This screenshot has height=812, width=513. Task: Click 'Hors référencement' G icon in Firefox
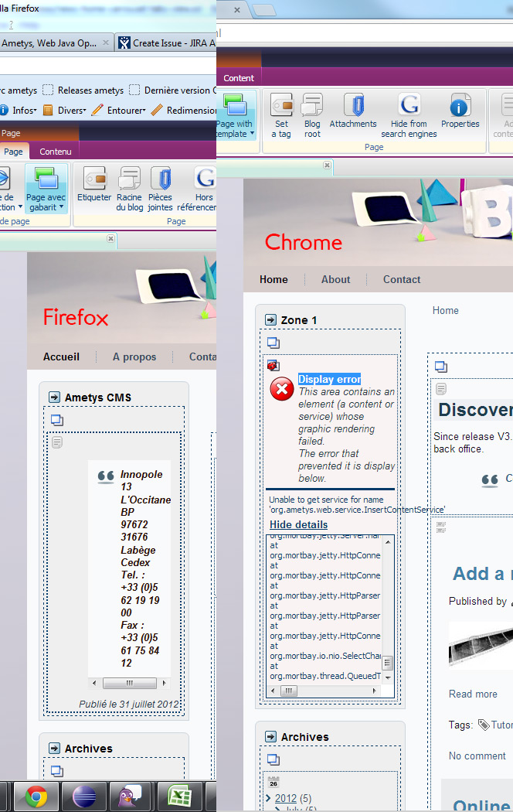click(x=205, y=178)
